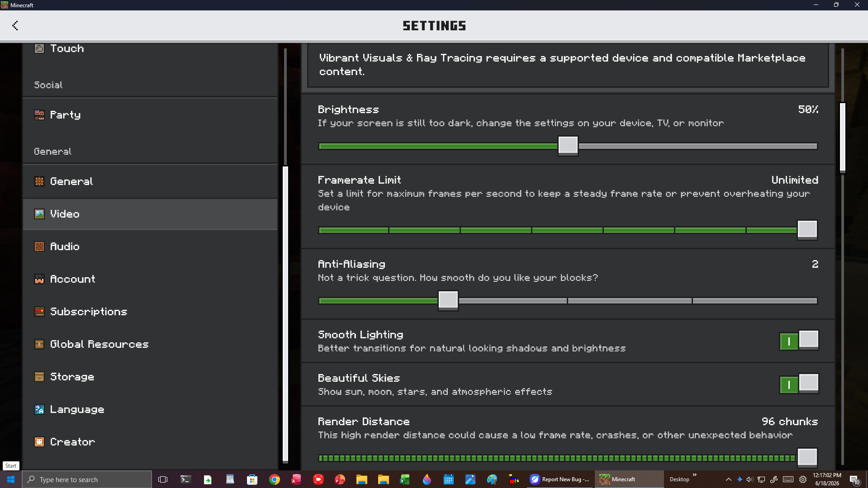Click the Brightness slider handle
The height and width of the screenshot is (488, 868).
coord(568,146)
